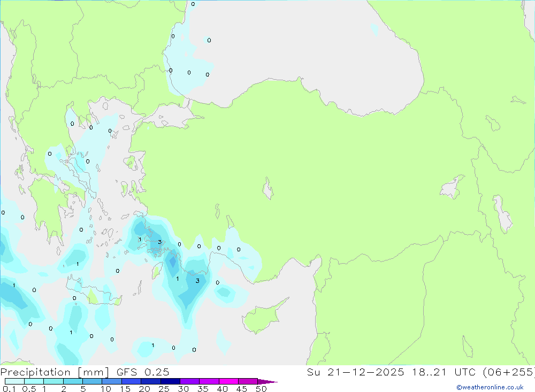Select the 5–10 mm legend color swatch
535x392 pixels.
(x=93, y=381)
